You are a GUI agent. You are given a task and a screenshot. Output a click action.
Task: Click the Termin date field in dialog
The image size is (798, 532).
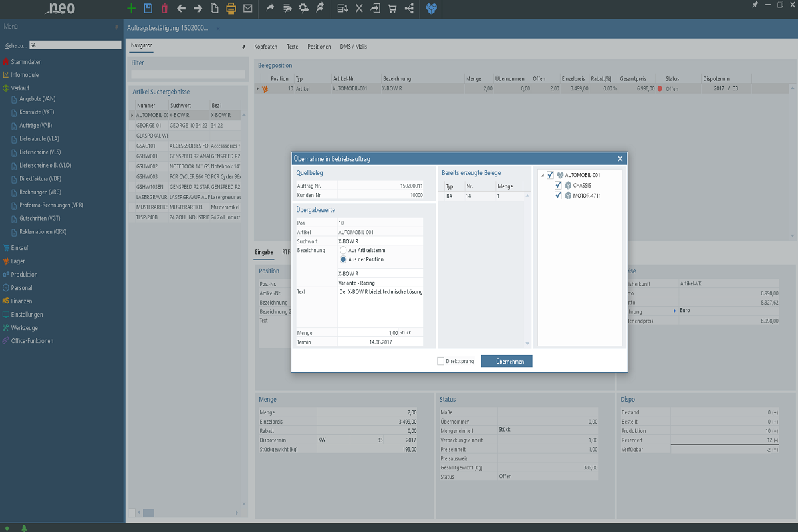[x=380, y=342]
